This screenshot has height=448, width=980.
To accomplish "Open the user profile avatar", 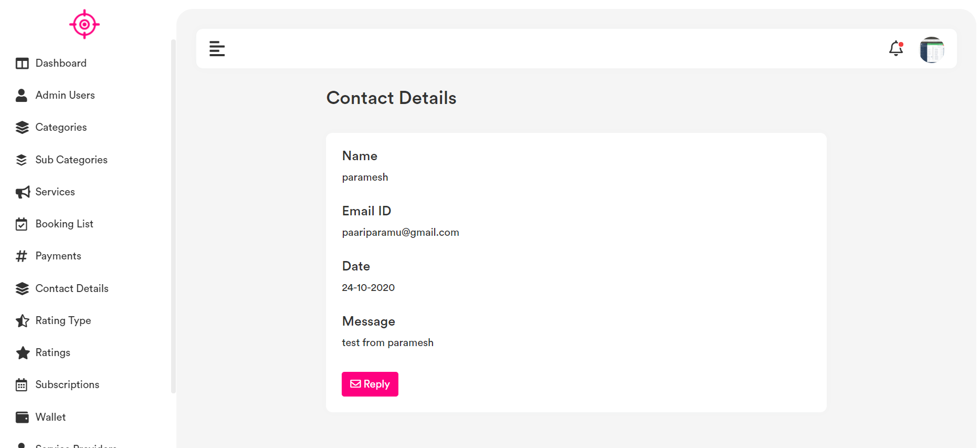I will coord(932,50).
